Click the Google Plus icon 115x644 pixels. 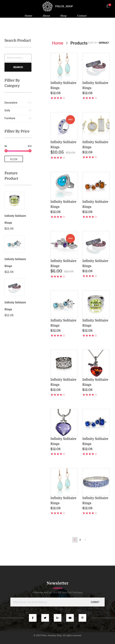[x=57, y=617]
